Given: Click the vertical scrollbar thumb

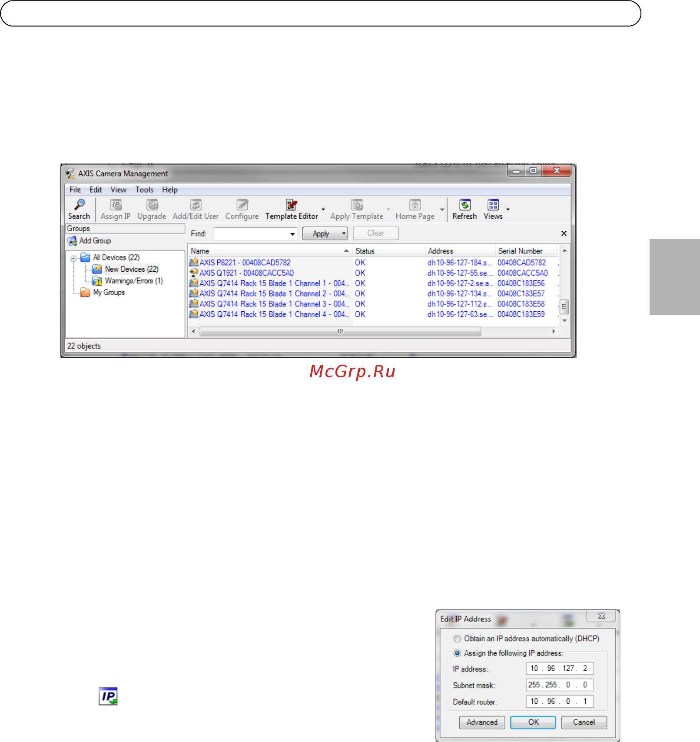Looking at the screenshot, I should pos(564,306).
